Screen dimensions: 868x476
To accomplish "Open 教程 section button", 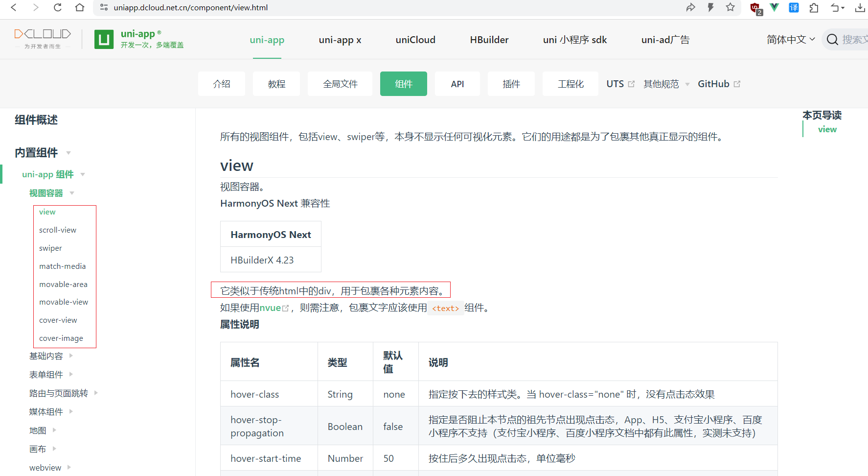I will 276,84.
